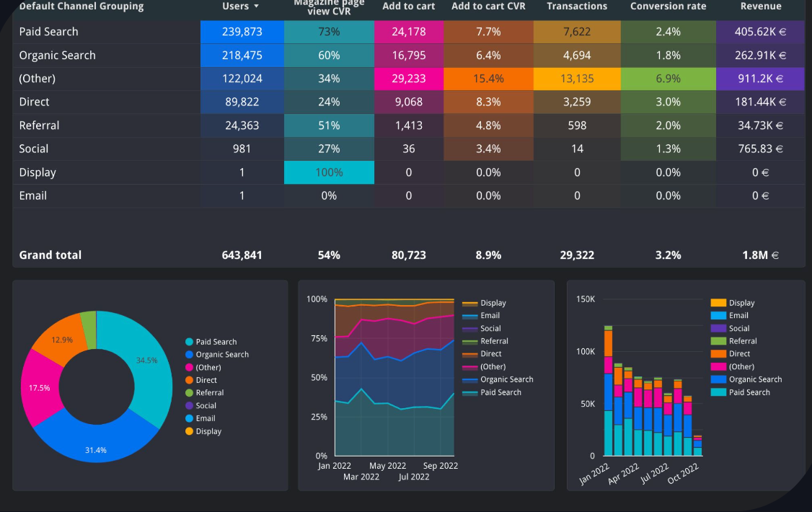The image size is (812, 512).
Task: Click the 100% Display CVR cell
Action: click(329, 172)
